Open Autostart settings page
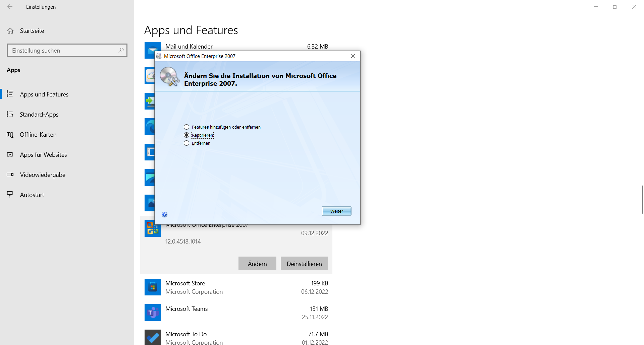644x345 pixels. click(x=67, y=195)
